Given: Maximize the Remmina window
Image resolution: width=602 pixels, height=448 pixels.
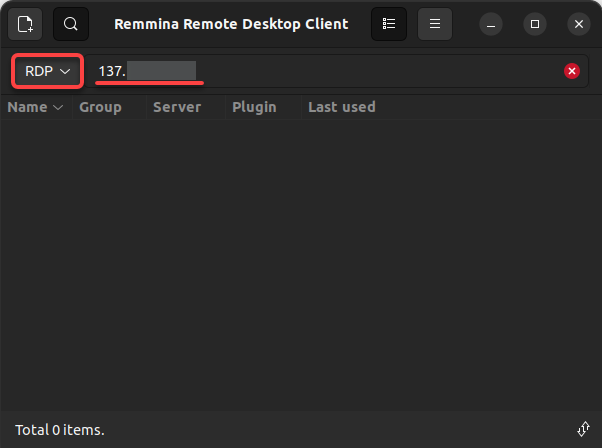Looking at the screenshot, I should point(535,24).
